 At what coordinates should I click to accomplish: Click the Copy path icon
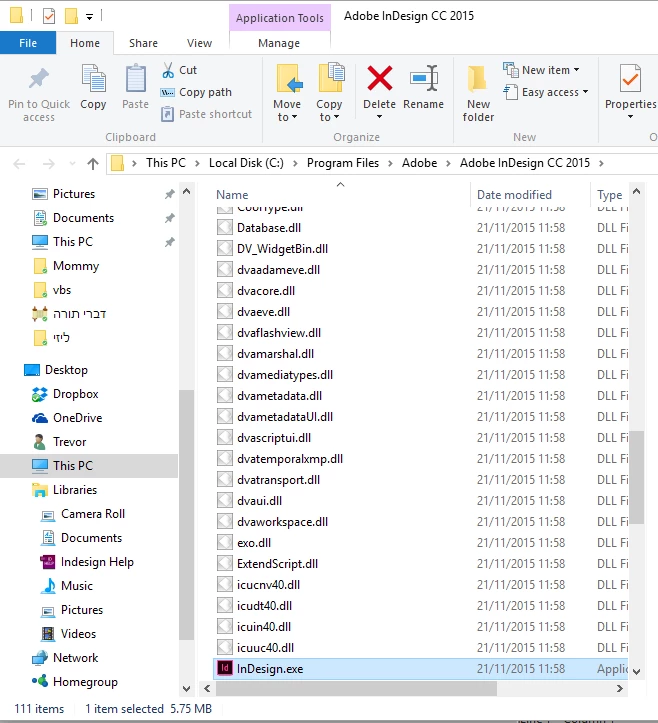[x=167, y=92]
